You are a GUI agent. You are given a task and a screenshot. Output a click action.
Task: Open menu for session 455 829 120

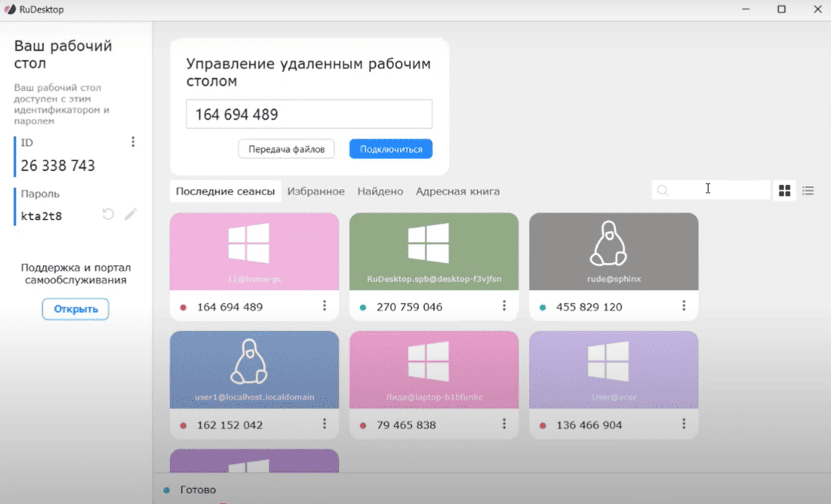pyautogui.click(x=684, y=306)
